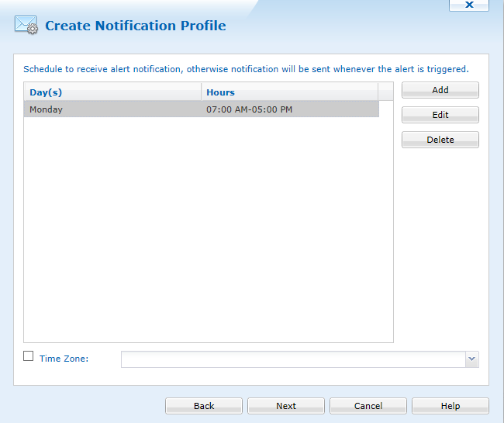Add a new schedule entry
This screenshot has height=423, width=504.
(x=440, y=90)
